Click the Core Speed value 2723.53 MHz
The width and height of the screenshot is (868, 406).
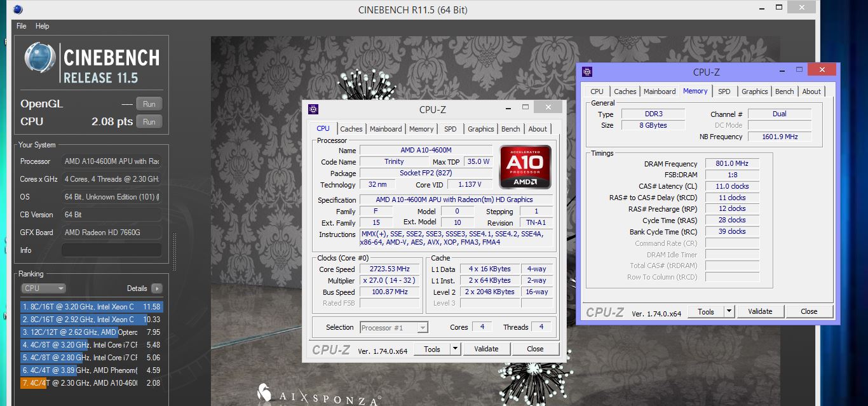390,269
